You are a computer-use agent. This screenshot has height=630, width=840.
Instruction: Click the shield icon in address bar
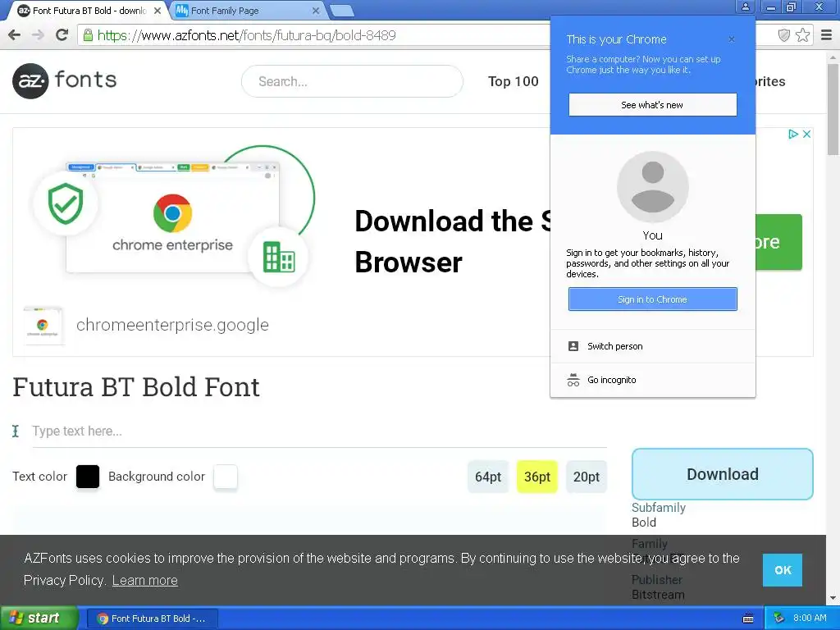click(x=783, y=35)
